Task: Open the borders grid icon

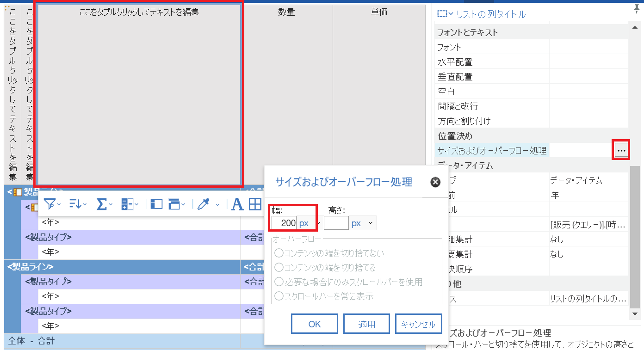Action: [x=254, y=204]
